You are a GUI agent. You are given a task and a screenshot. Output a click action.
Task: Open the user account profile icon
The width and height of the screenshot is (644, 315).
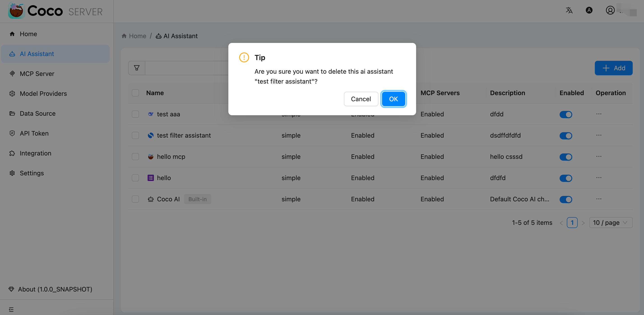[x=610, y=10]
